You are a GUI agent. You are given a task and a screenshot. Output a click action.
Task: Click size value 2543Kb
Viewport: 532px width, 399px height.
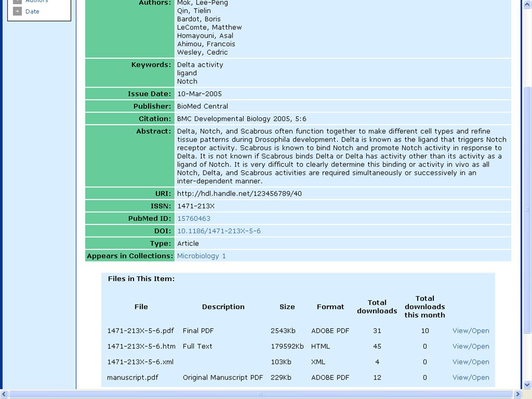pyautogui.click(x=283, y=331)
